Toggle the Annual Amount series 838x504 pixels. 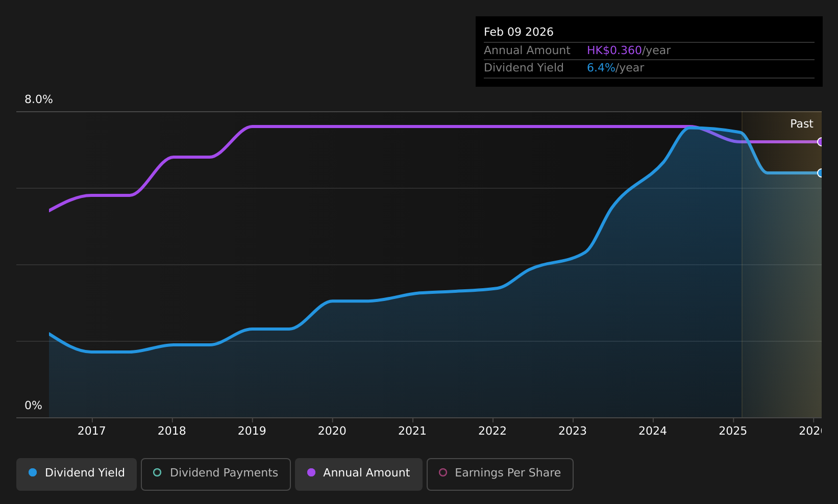(359, 474)
